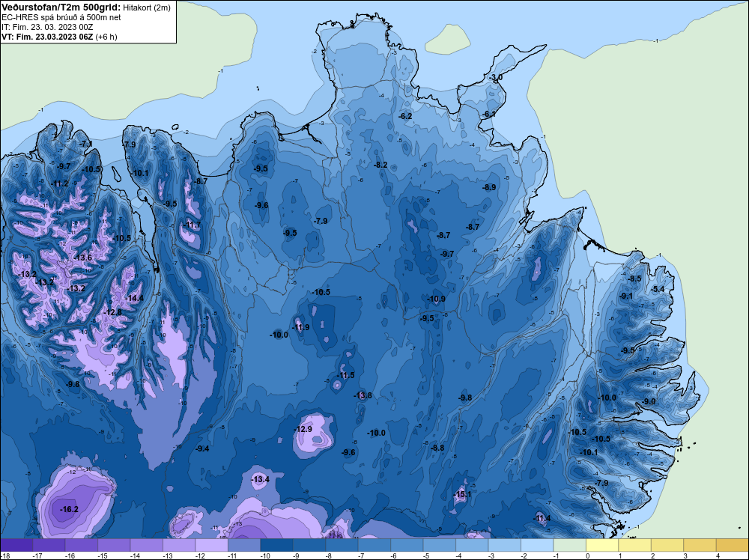Click the -8.2 temperature value on the map
The image size is (749, 560).
380,165
